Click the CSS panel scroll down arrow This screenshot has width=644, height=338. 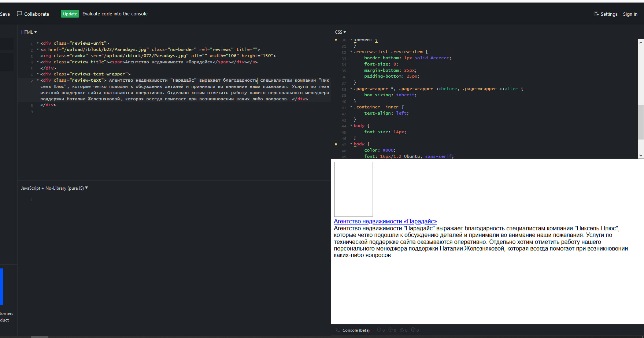coord(641,156)
